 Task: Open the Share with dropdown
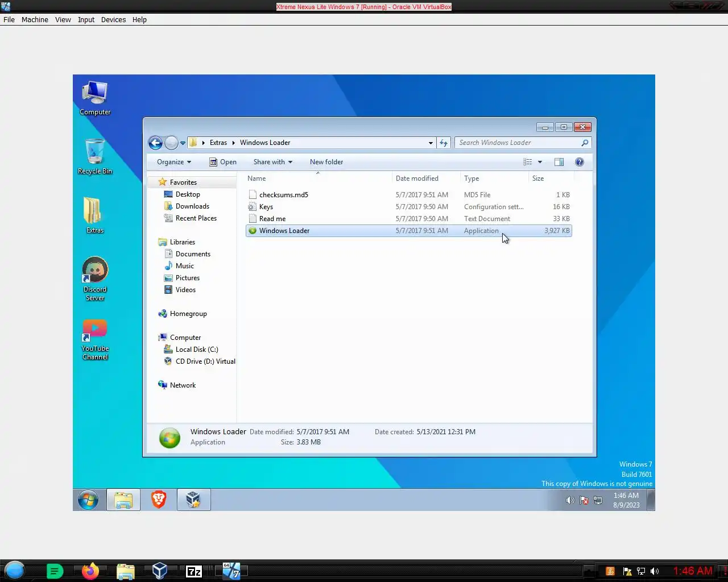point(273,162)
